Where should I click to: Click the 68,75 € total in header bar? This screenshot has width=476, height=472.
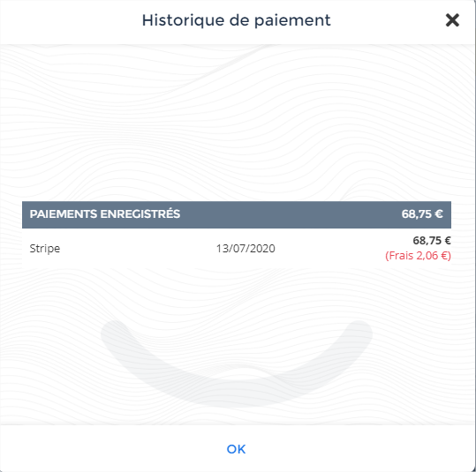[x=422, y=214]
